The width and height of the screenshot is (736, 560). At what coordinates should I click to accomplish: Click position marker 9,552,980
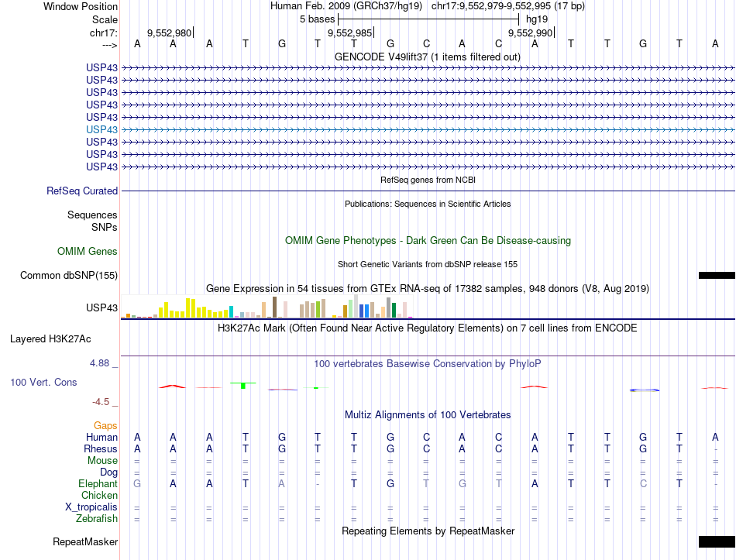170,33
